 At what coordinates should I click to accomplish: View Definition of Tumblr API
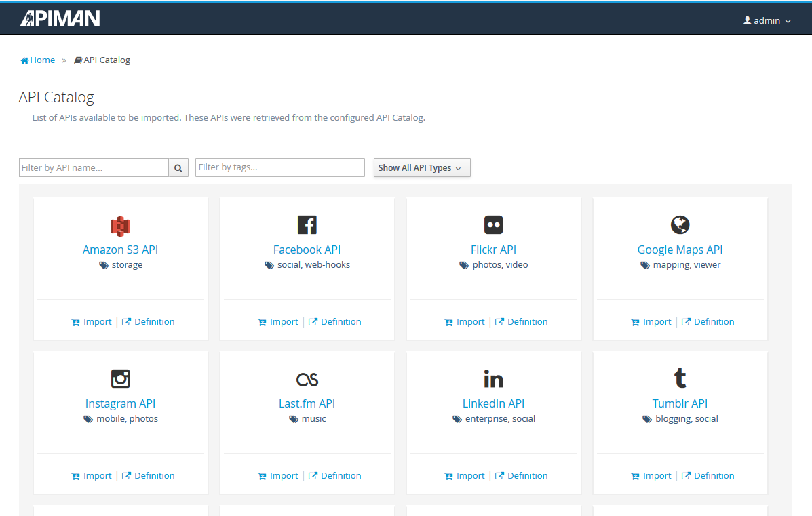(708, 475)
